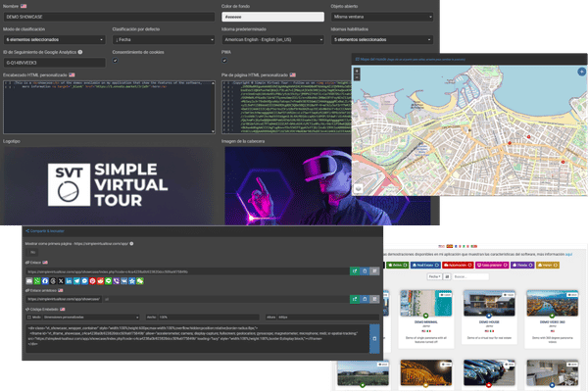588x392 pixels.
Task: Copy the Enlace URL to clipboard
Action: [x=365, y=270]
